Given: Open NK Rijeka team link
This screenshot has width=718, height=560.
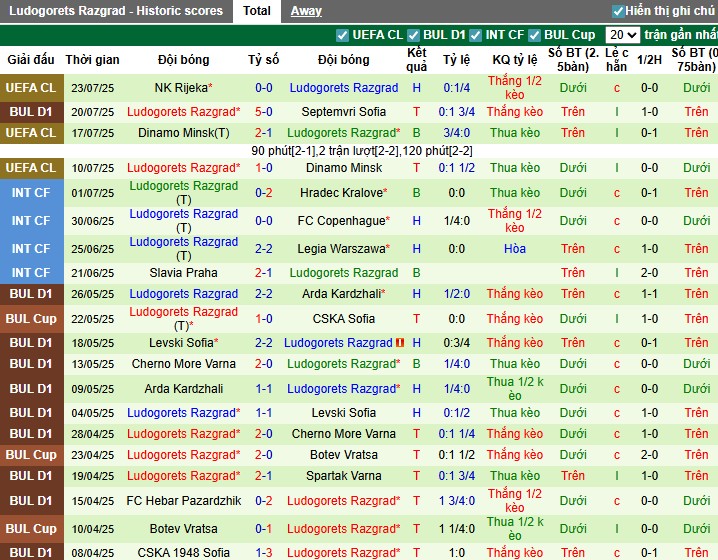Looking at the screenshot, I should pos(183,87).
